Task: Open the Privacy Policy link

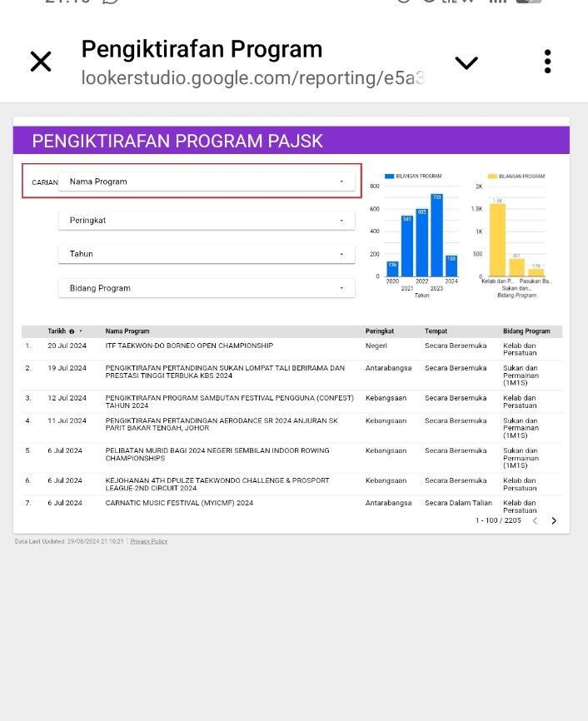Action: [x=148, y=541]
